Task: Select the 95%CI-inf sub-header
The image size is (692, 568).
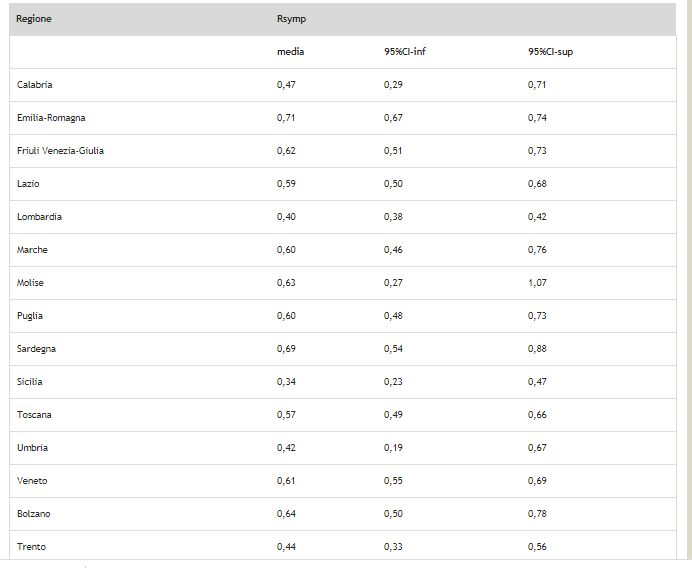Action: click(405, 52)
